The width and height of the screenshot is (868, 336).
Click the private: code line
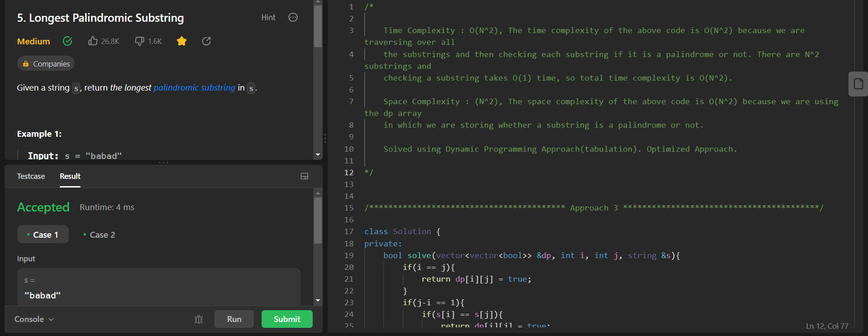click(383, 244)
